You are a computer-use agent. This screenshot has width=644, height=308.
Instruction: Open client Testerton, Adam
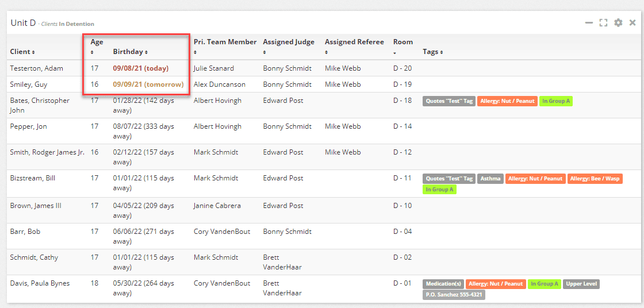coord(36,68)
